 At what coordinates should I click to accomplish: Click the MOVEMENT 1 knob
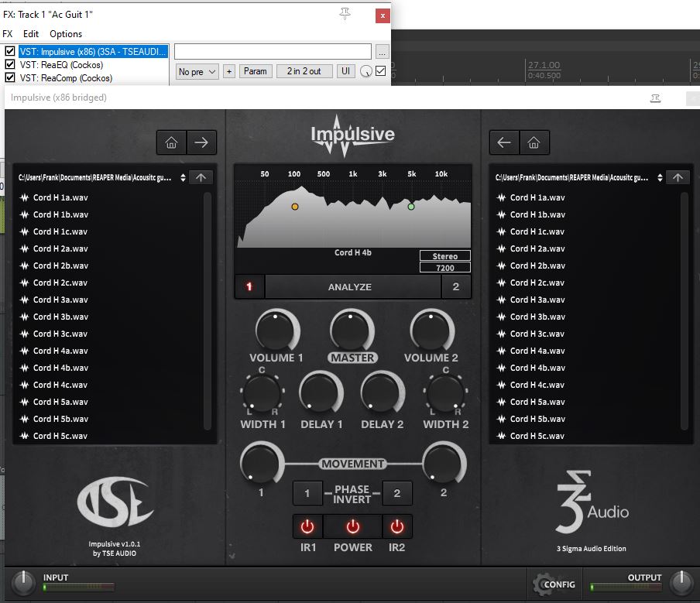[x=261, y=464]
